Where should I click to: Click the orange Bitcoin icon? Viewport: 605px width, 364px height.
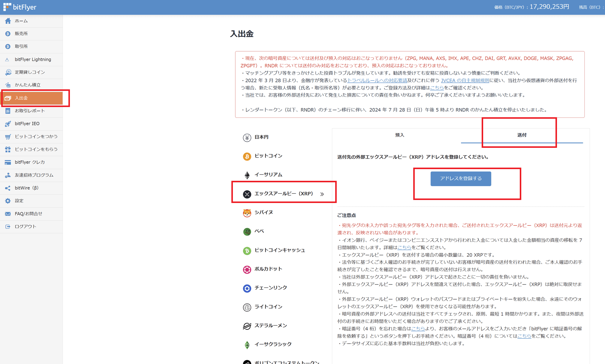(x=247, y=157)
